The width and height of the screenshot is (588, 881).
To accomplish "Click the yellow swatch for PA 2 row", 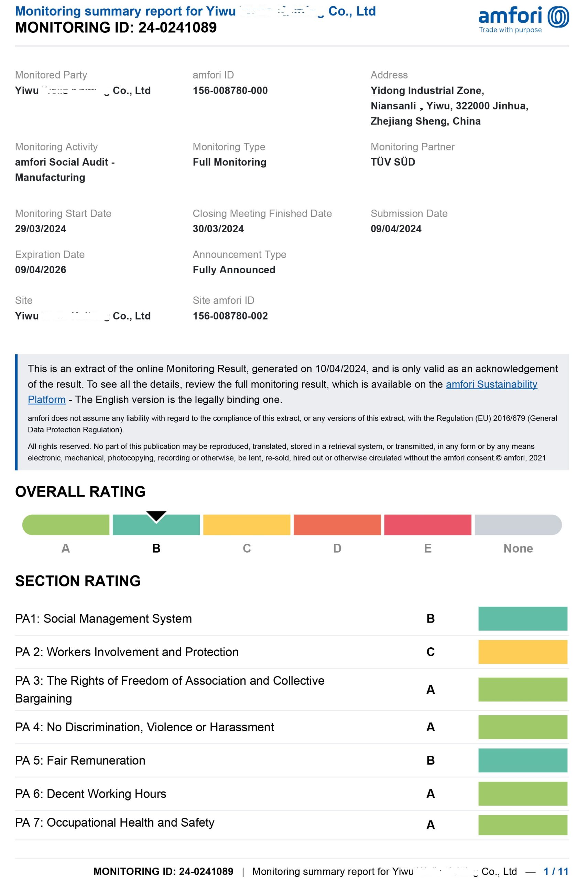I will coord(522,652).
